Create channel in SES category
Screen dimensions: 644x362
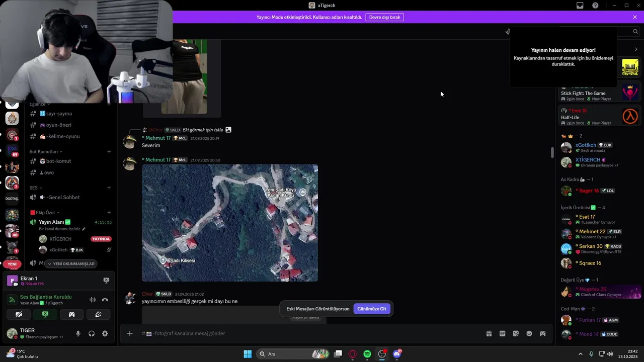[109, 188]
